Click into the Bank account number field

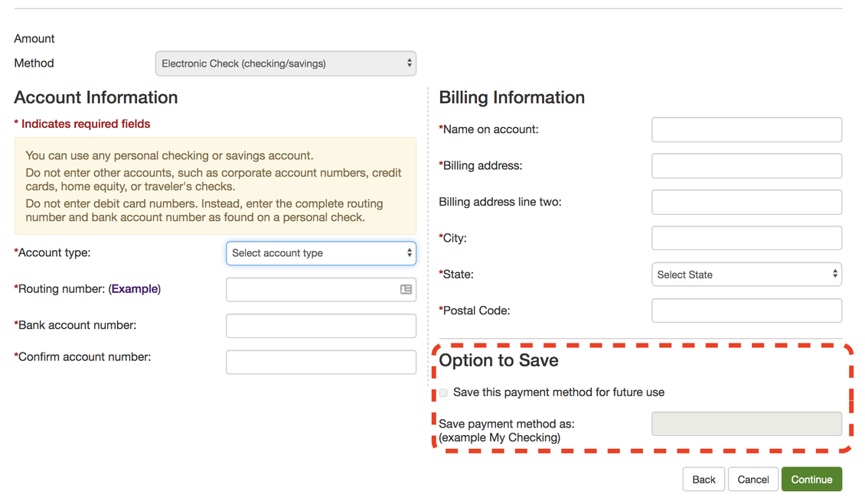pyautogui.click(x=321, y=326)
